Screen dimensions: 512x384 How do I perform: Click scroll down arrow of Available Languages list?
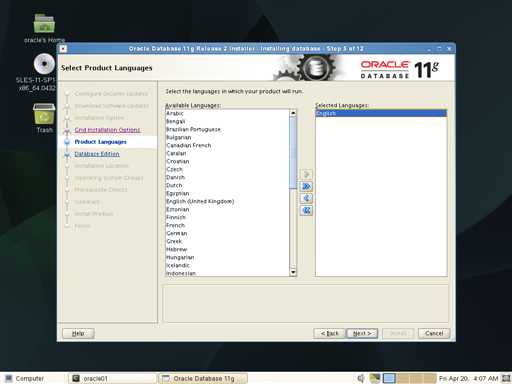click(293, 272)
